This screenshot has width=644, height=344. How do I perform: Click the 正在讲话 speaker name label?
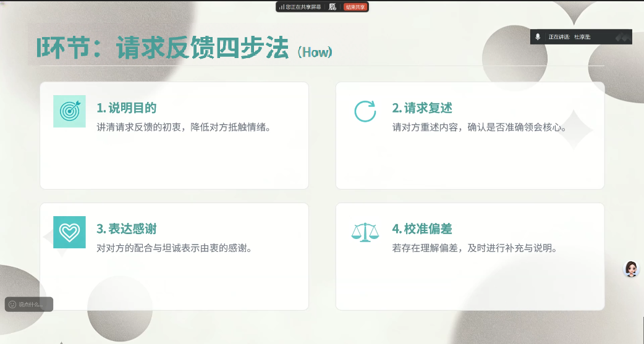[569, 37]
